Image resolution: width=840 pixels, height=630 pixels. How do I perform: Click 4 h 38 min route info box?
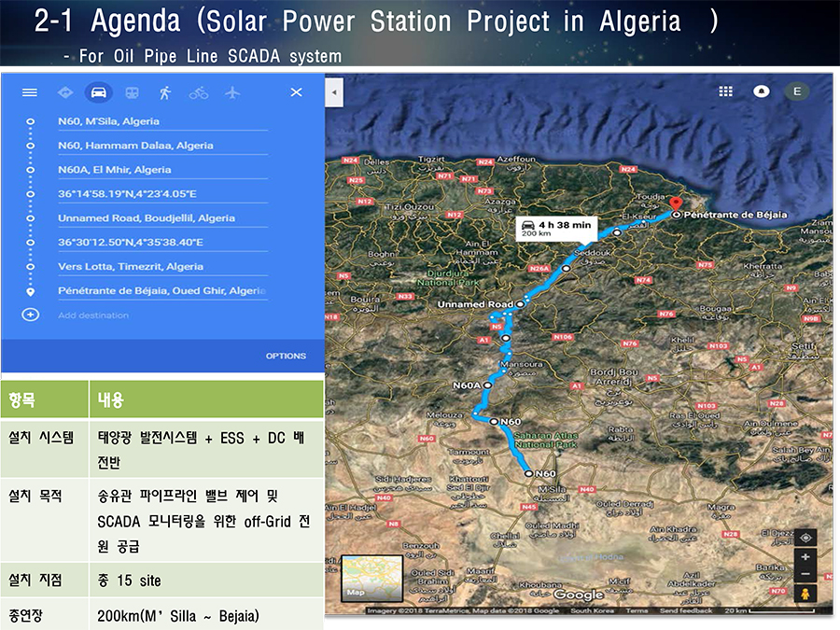coord(556,229)
